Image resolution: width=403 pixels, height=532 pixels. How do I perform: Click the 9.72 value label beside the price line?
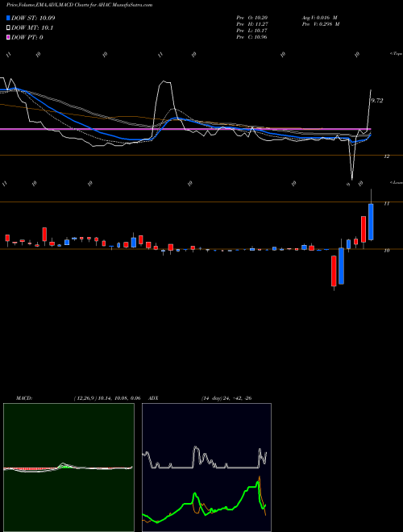(x=377, y=101)
